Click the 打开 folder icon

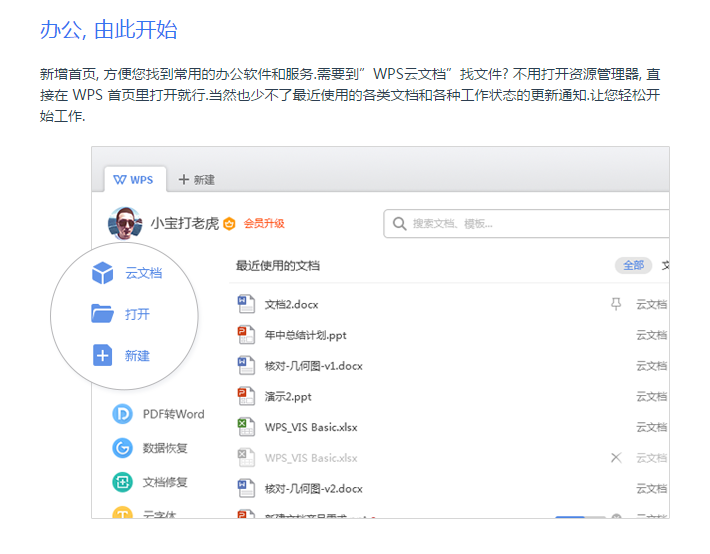coord(102,313)
